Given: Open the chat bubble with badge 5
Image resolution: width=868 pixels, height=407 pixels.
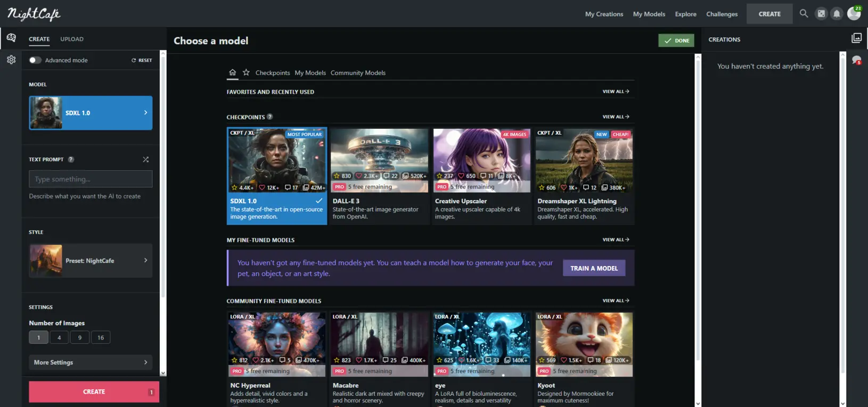Looking at the screenshot, I should [x=856, y=60].
